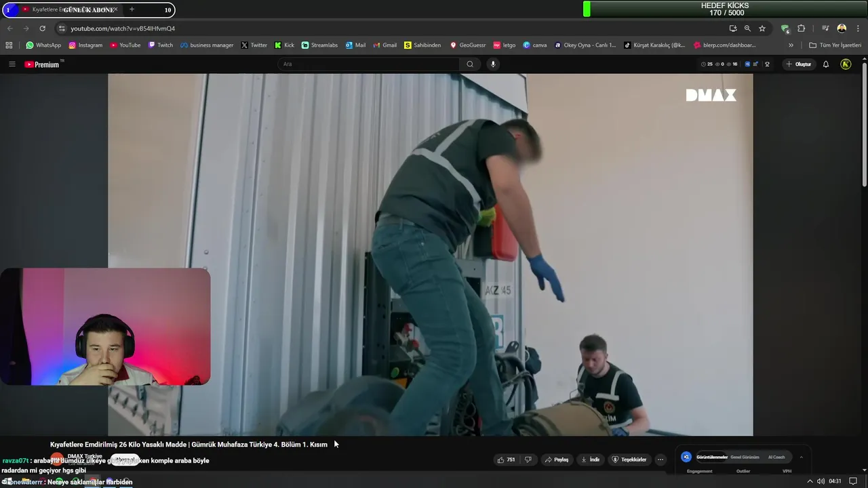Click the site information icon in address bar

[x=62, y=28]
